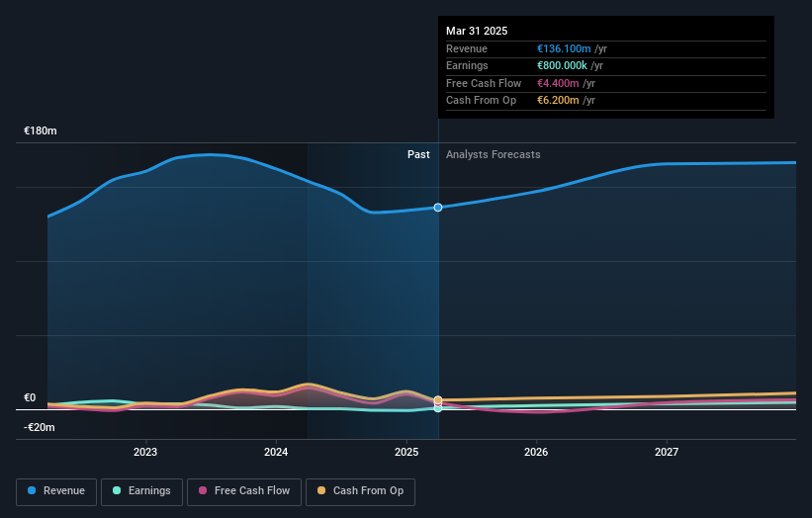Viewport: 812px width, 518px height.
Task: Click the Revenue row label in tooltip
Action: 467,48
